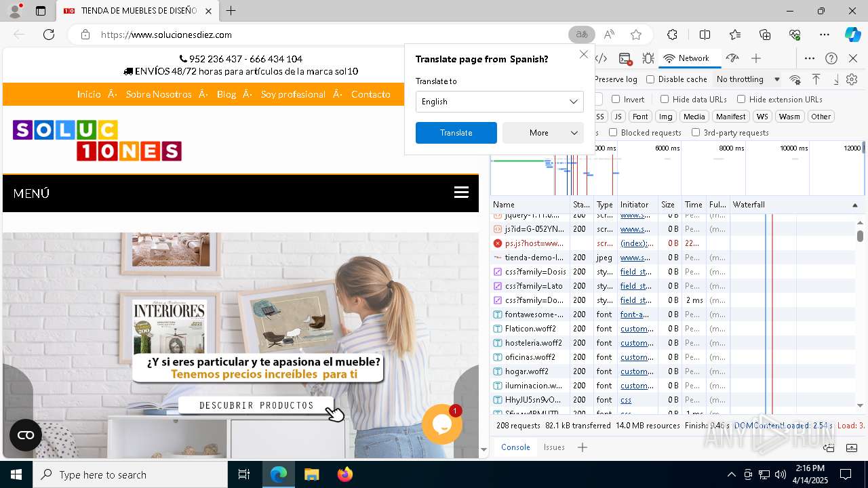Open the Translate to English language dropdown
Image resolution: width=868 pixels, height=488 pixels.
point(500,102)
